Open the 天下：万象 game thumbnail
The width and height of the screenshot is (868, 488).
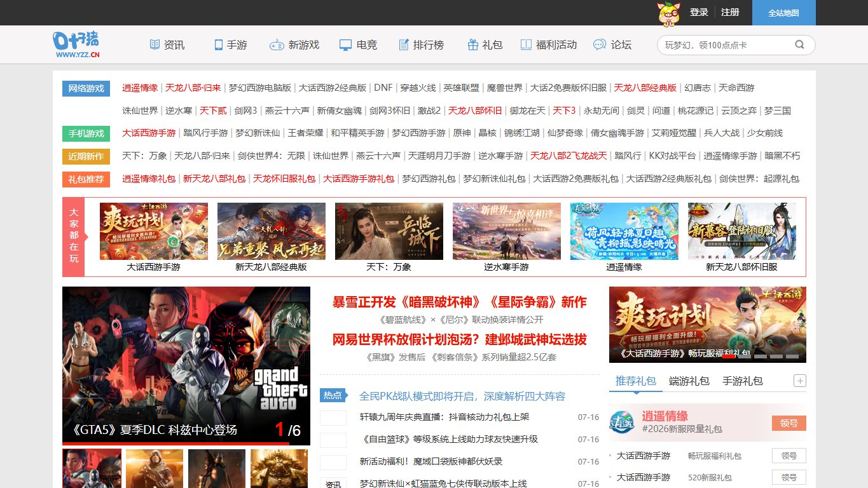pos(389,231)
